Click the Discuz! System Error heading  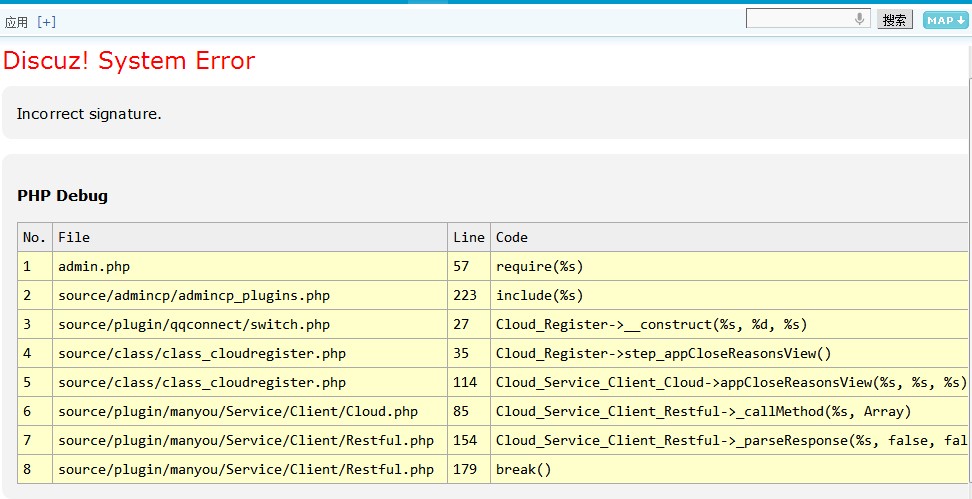coord(129,61)
